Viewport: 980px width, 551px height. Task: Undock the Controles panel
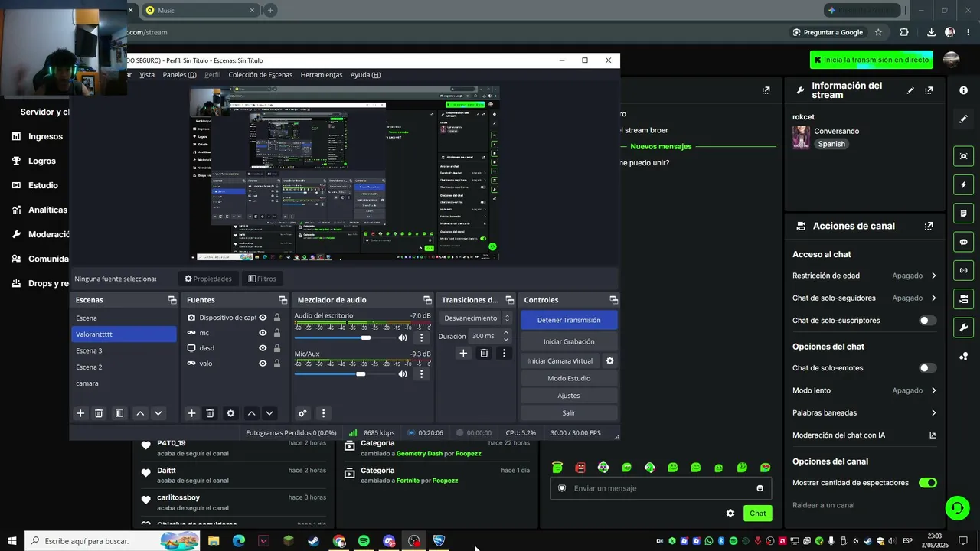point(613,300)
